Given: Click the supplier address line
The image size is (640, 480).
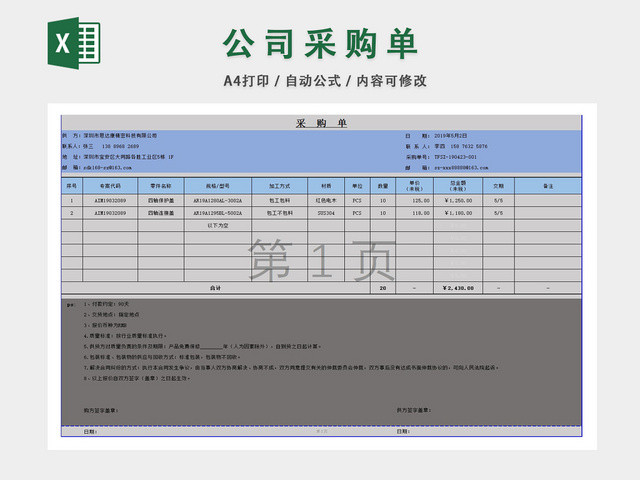Looking at the screenshot, I should pyautogui.click(x=118, y=157).
